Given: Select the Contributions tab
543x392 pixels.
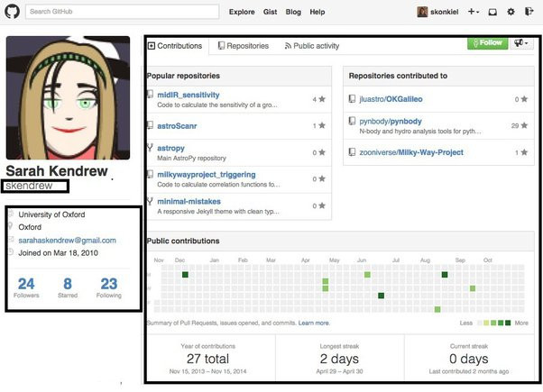Looking at the screenshot, I should (x=175, y=45).
